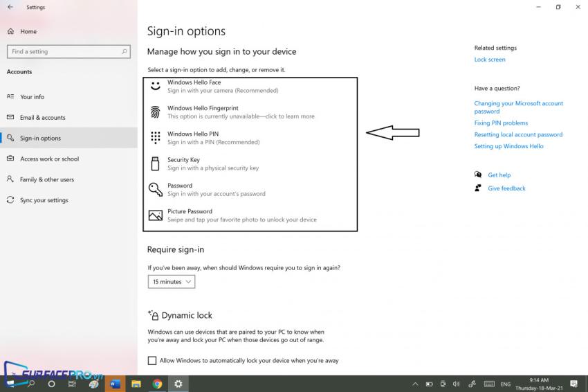
Task: Open Task View on taskbar
Action: point(72,384)
